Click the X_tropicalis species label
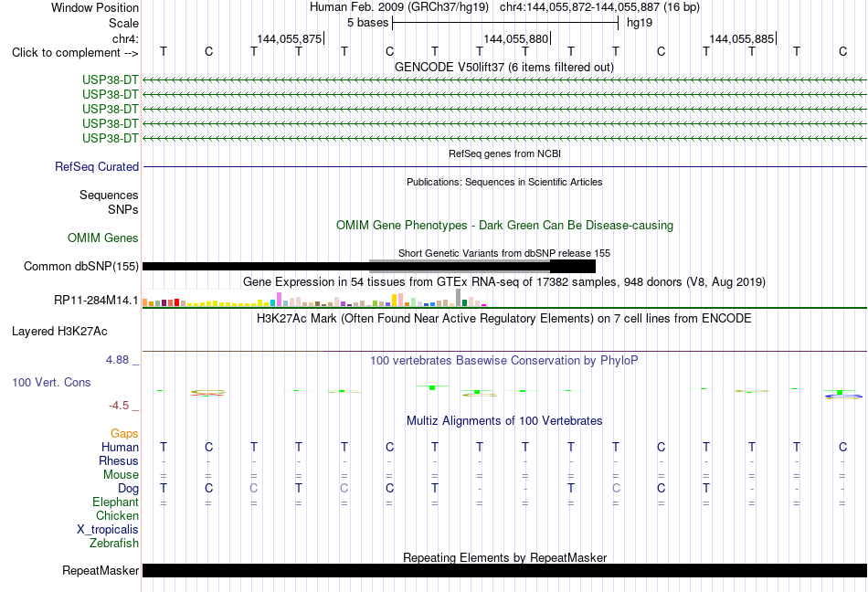Image resolution: width=868 pixels, height=592 pixels. pyautogui.click(x=108, y=530)
